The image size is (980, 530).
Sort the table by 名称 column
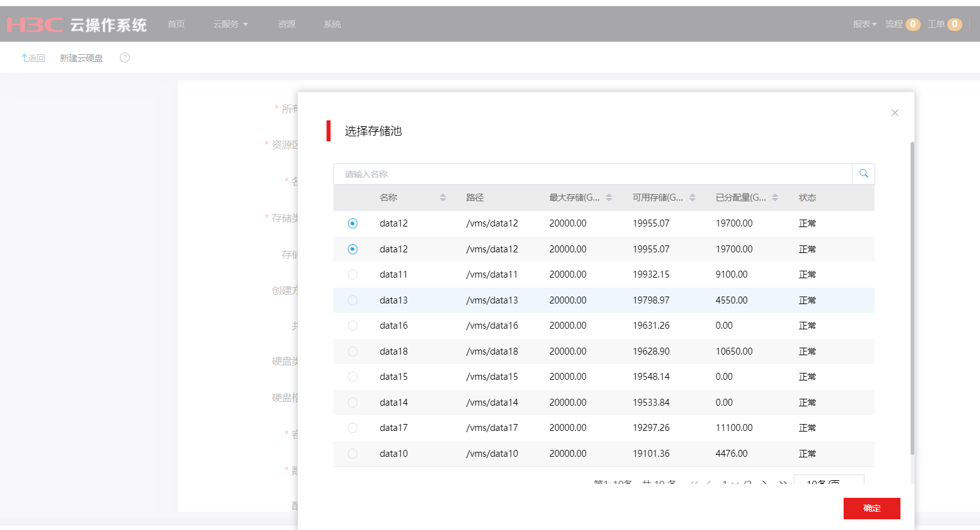[443, 197]
